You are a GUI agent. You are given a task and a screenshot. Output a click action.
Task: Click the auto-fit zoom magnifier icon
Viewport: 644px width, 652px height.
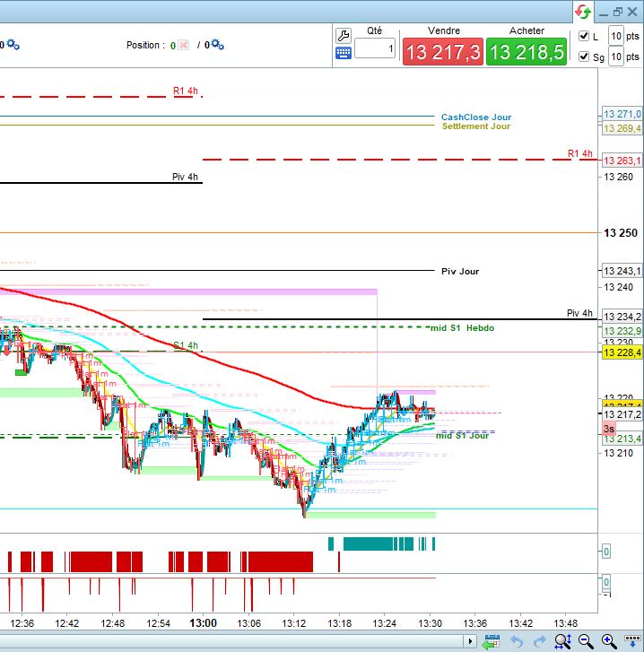563,641
